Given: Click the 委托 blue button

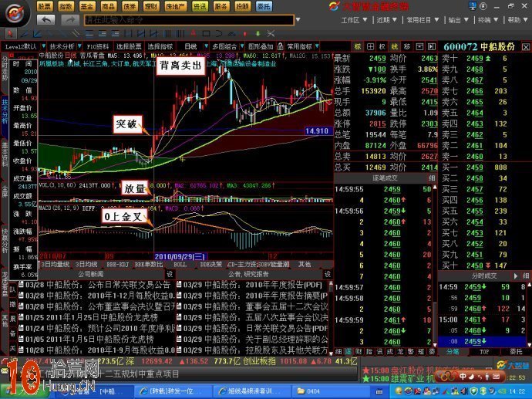Looking at the screenshot, I should coord(264,6).
